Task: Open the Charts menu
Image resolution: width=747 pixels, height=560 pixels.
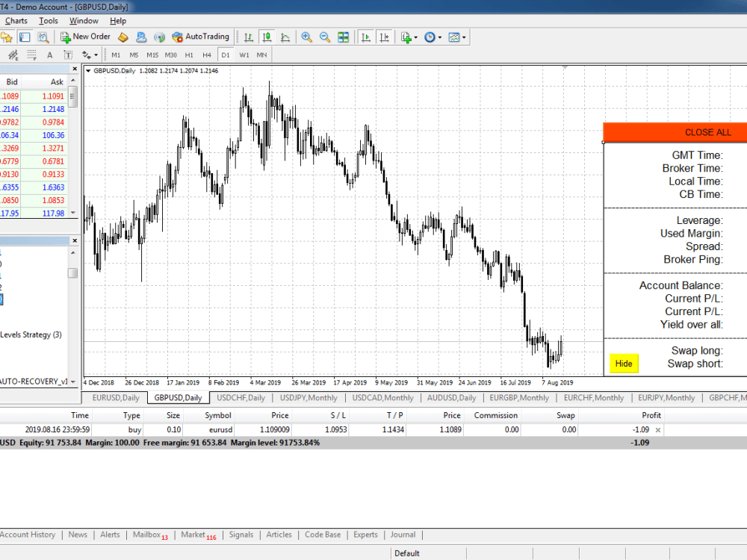Action: point(16,21)
